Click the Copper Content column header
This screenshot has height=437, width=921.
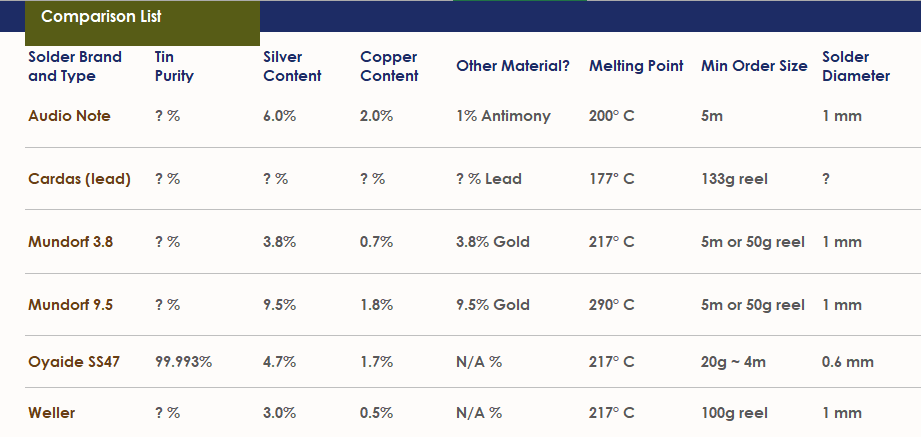coord(389,66)
